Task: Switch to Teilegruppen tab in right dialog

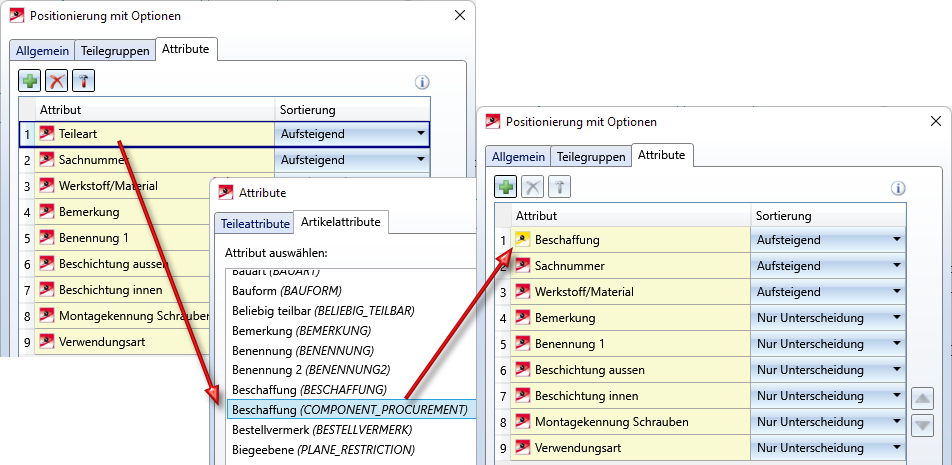Action: point(591,156)
